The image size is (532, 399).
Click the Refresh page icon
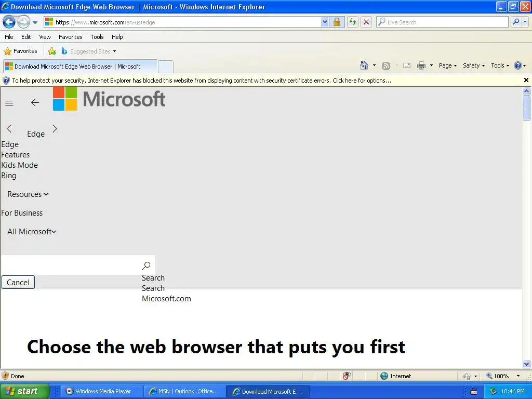pos(353,22)
